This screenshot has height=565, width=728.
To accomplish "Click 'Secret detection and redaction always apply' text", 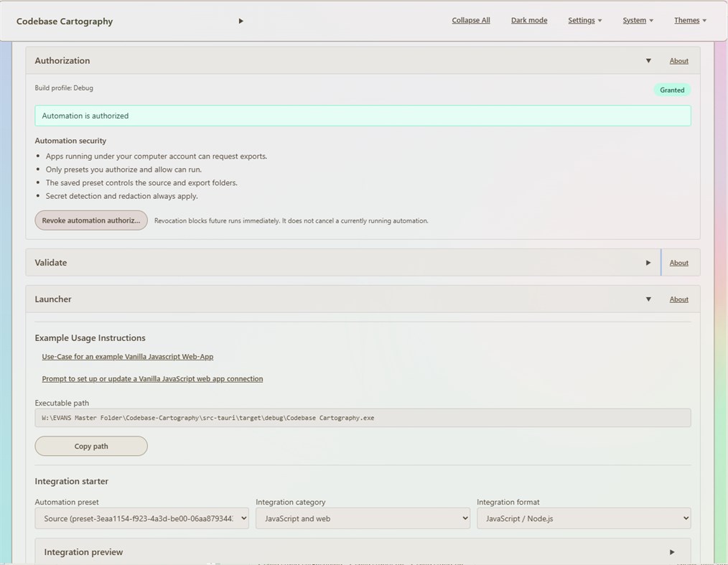I will point(121,196).
